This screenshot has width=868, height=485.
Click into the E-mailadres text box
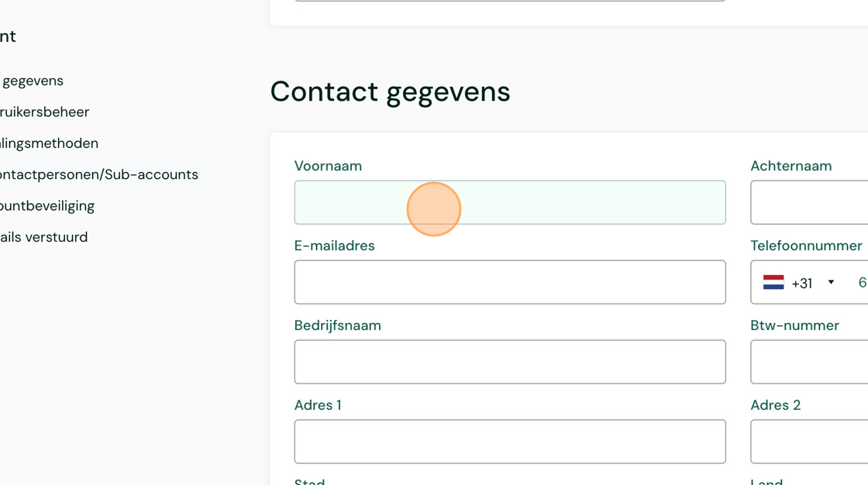(510, 282)
